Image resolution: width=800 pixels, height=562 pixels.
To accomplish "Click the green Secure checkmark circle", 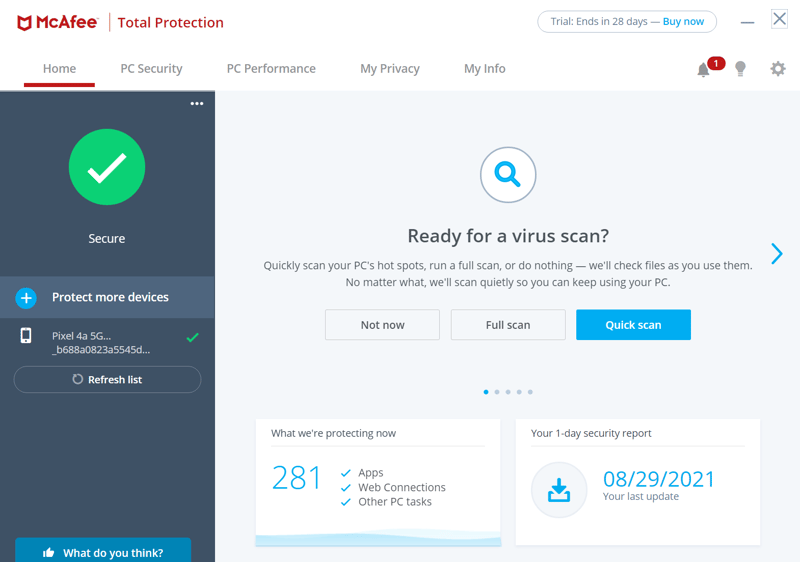I will pos(107,167).
